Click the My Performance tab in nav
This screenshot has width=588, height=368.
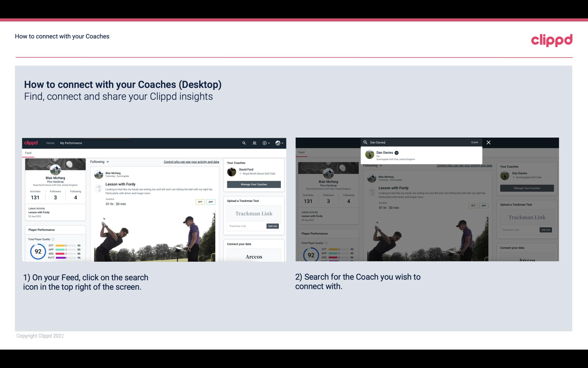(x=71, y=143)
